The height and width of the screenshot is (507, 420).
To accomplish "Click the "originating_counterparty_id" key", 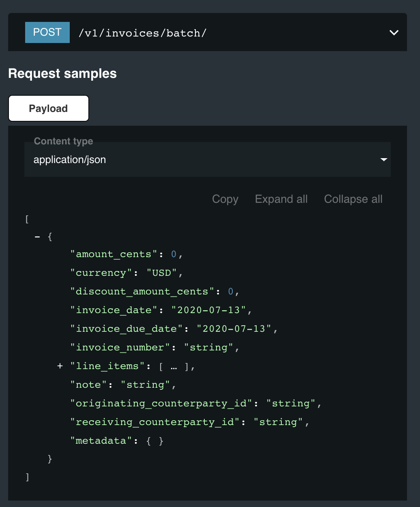I will click(x=161, y=404).
